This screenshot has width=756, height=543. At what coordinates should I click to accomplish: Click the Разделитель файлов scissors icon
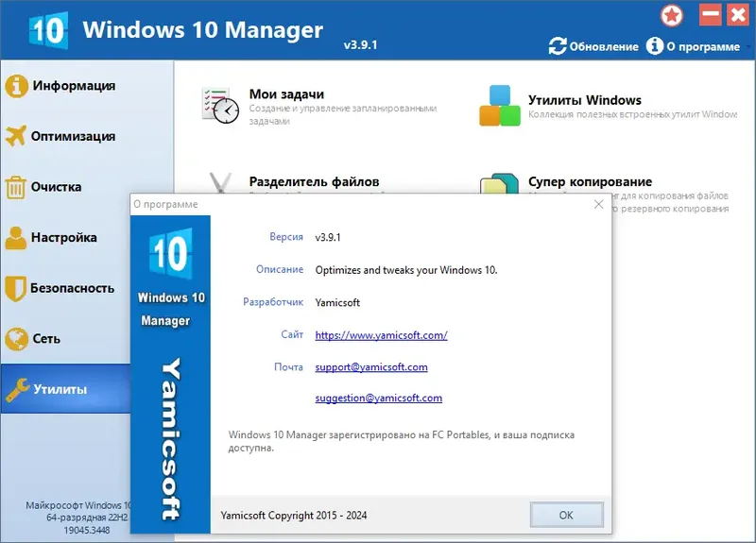pyautogui.click(x=220, y=183)
